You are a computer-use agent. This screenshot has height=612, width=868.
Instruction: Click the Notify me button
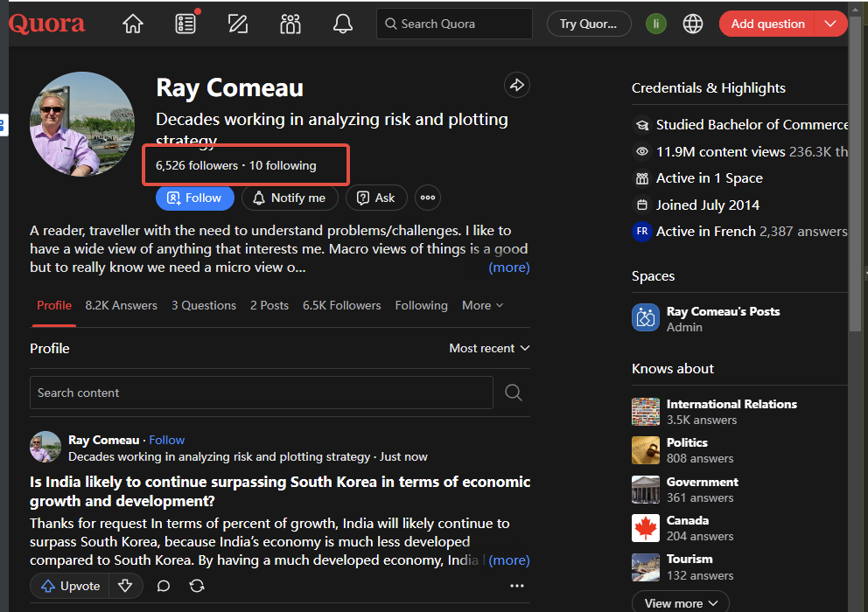tap(290, 198)
